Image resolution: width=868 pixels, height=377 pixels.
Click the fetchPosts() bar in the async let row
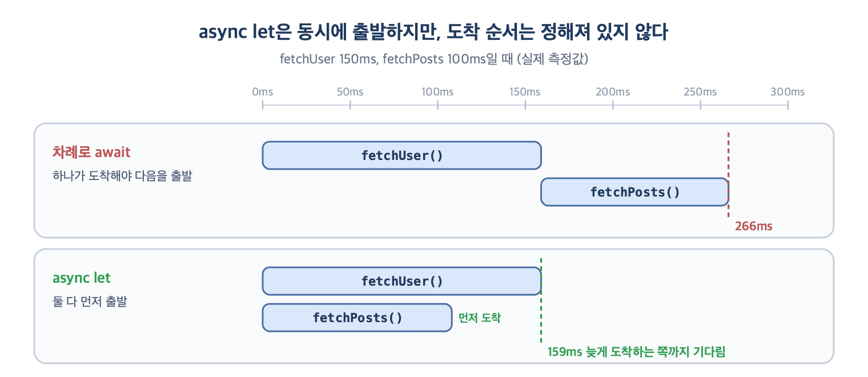(x=357, y=318)
